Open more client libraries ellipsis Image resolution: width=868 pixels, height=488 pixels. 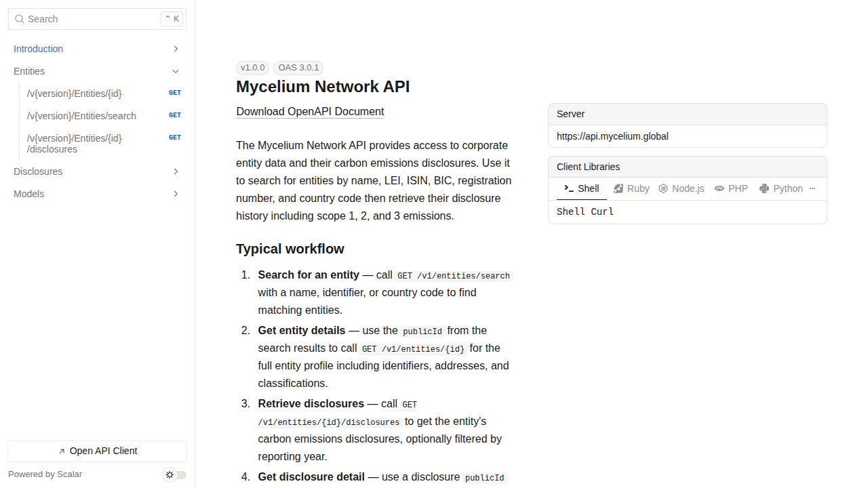tap(812, 188)
